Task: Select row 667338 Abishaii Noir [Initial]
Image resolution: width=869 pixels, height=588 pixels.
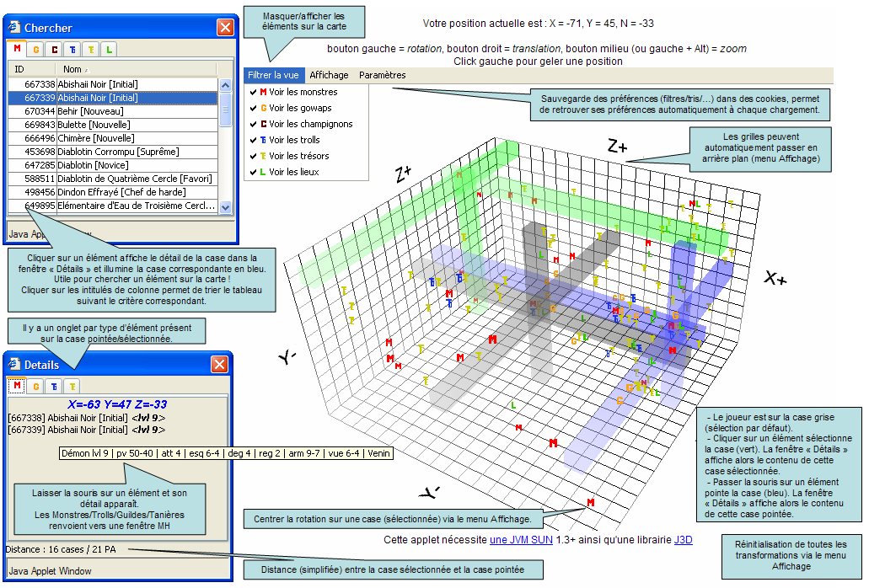Action: click(x=113, y=84)
